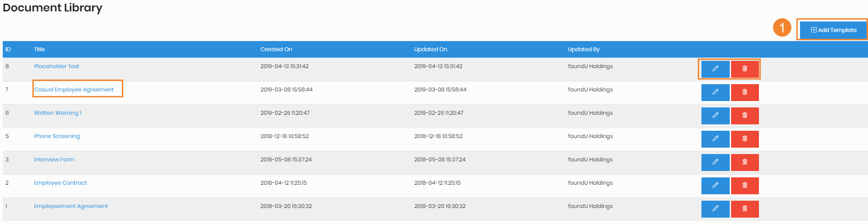Delete the Interview Form template
Viewport: 868px width, 224px height.
click(744, 162)
